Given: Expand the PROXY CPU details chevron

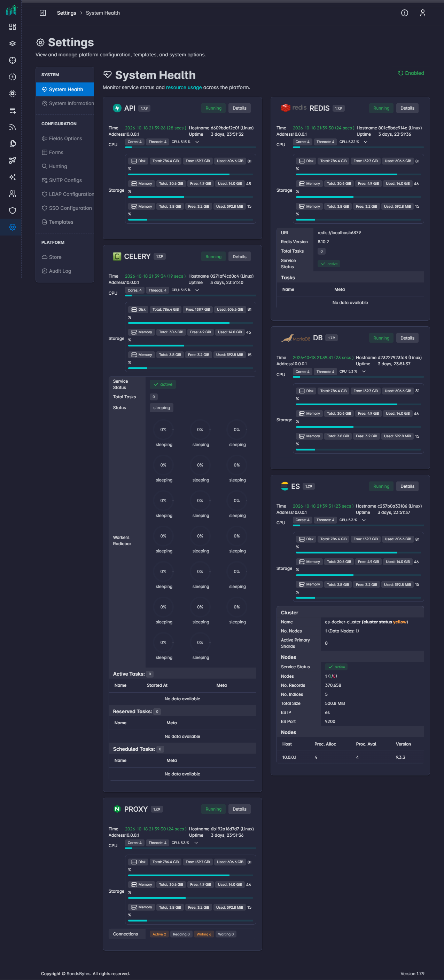Looking at the screenshot, I should point(196,843).
